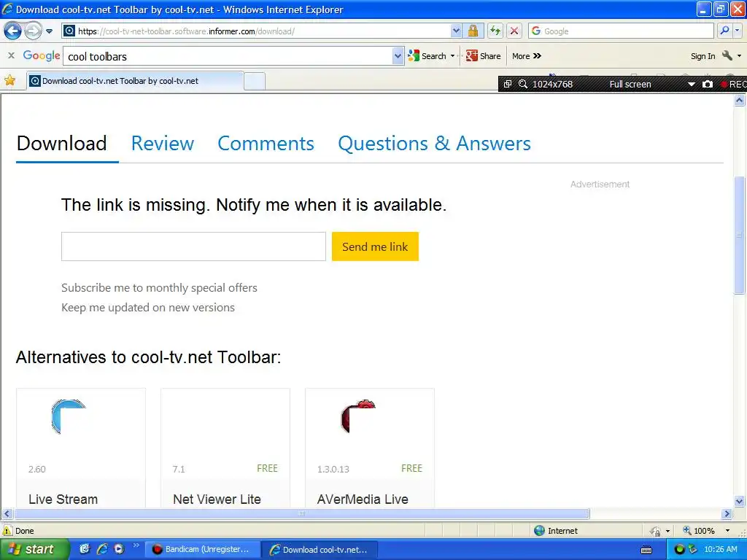Image resolution: width=747 pixels, height=560 pixels.
Task: Click the Google logo on toolbar
Action: pyautogui.click(x=42, y=55)
